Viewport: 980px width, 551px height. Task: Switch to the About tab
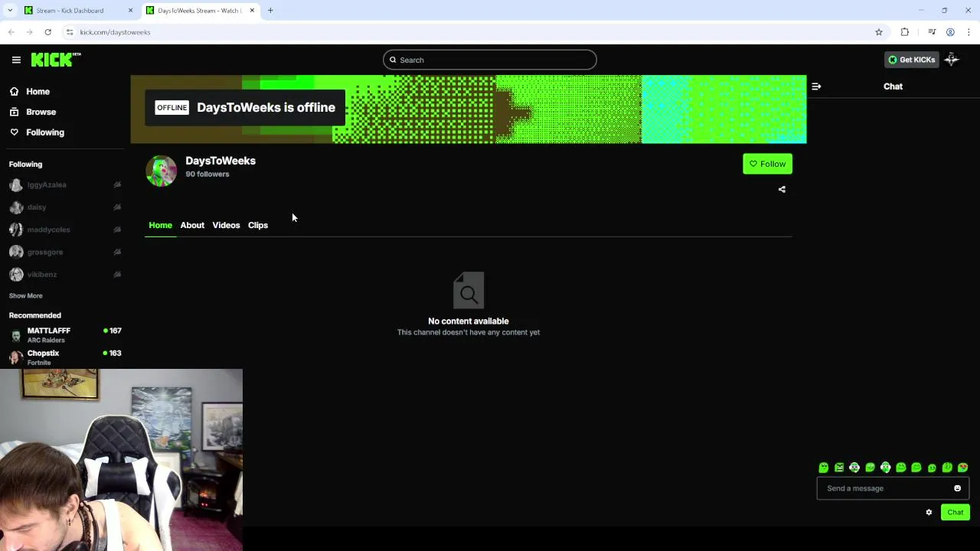(192, 225)
